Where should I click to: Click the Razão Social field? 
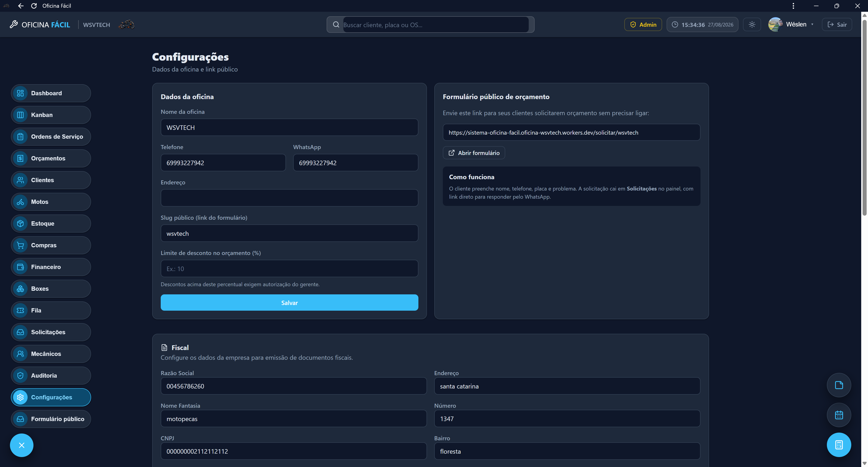click(x=293, y=386)
